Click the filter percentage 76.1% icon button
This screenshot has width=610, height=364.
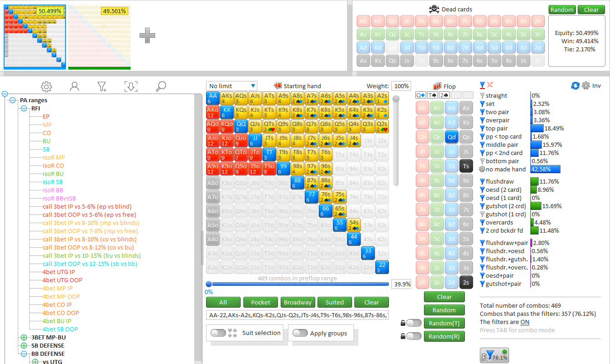[x=494, y=355]
